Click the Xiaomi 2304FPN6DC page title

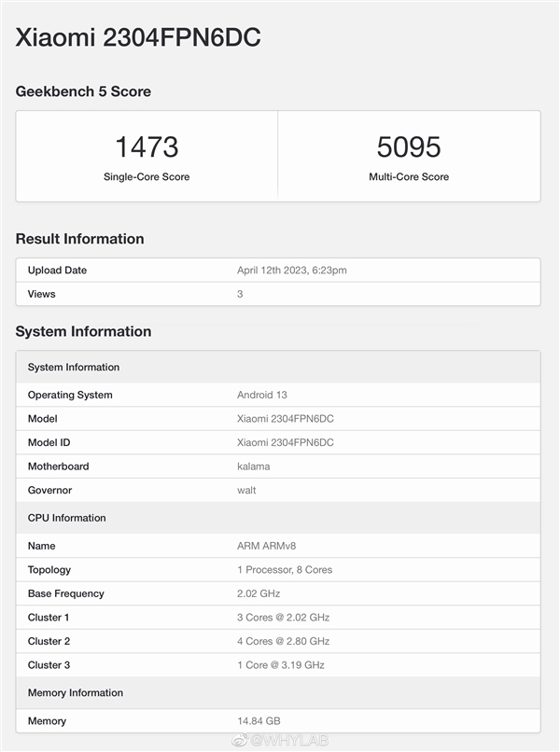[x=137, y=37]
